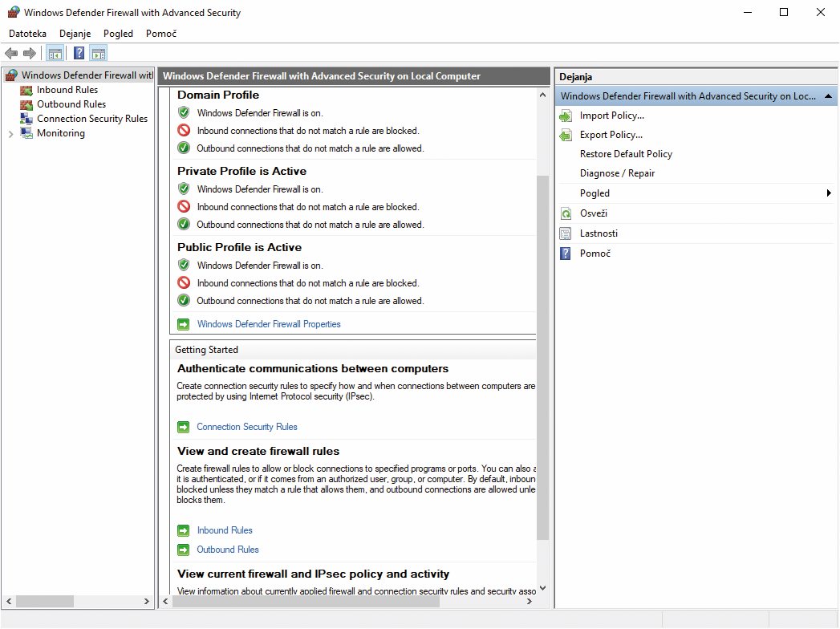Viewport: 840px width, 629px height.
Task: Click the Outbound Rules tree icon
Action: (26, 104)
